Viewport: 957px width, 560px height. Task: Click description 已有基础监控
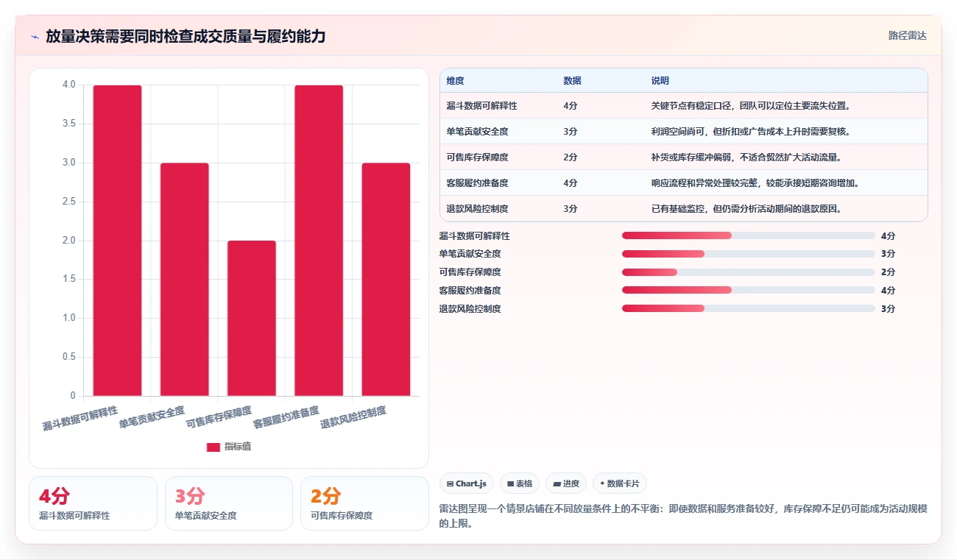coord(746,209)
